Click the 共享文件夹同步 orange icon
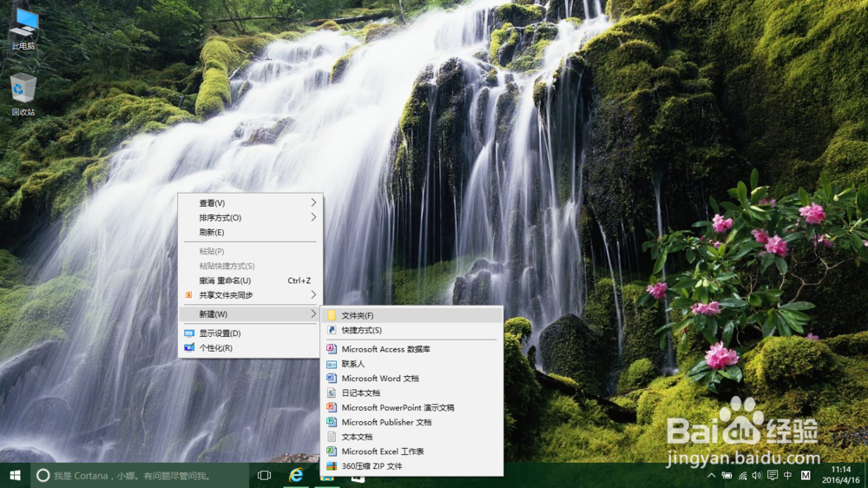Image resolution: width=868 pixels, height=488 pixels. tap(188, 295)
